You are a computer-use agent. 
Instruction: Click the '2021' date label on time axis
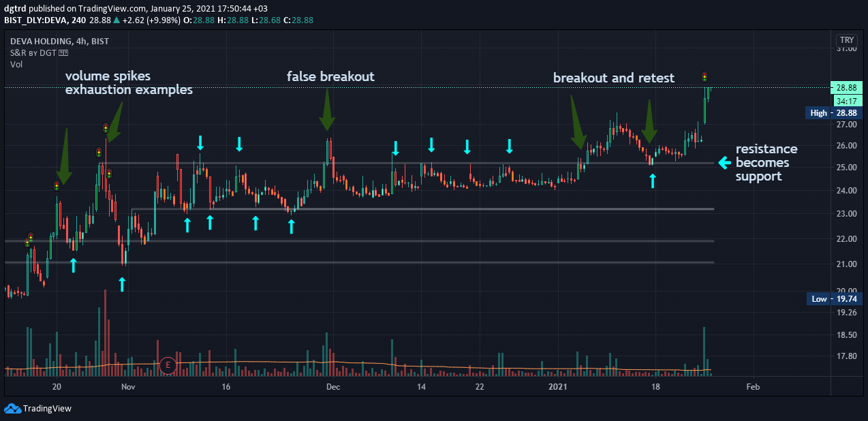558,386
